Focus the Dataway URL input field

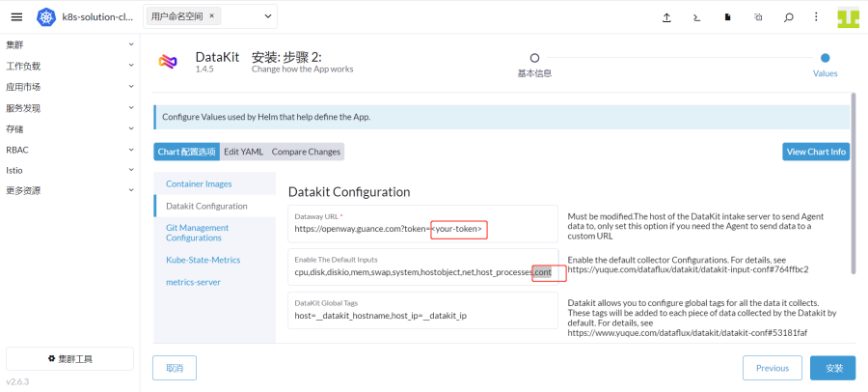pyautogui.click(x=423, y=224)
